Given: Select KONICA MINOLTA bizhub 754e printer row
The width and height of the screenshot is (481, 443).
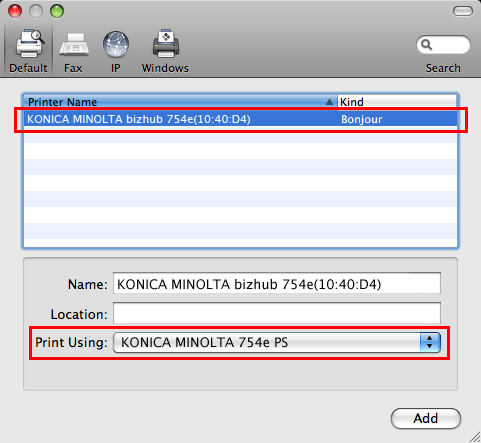Looking at the screenshot, I should pos(240,119).
